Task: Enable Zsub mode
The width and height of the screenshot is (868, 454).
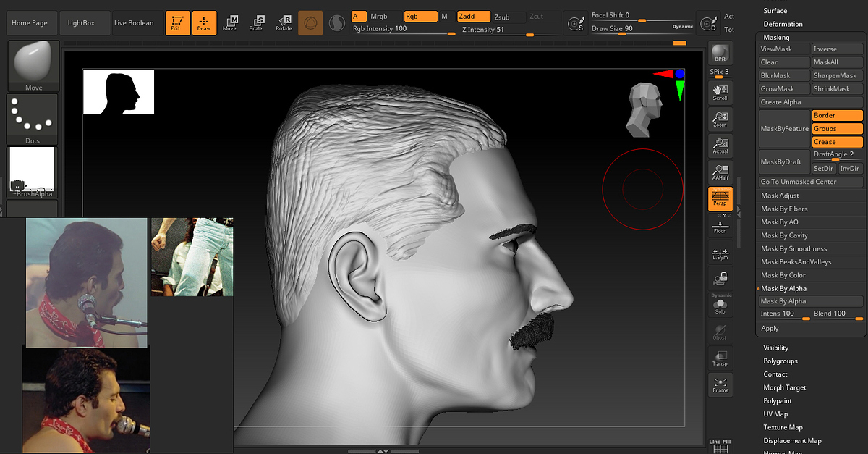Action: tap(502, 16)
